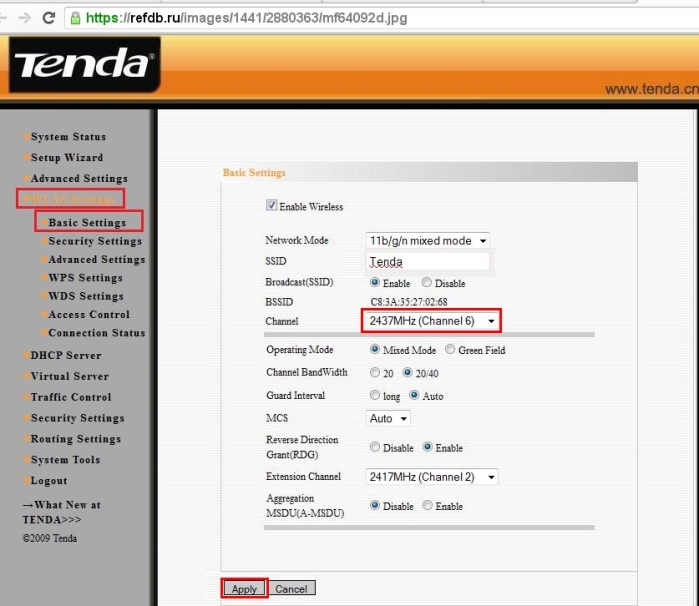
Task: Set Guard Interval to Auto
Action: pos(414,395)
